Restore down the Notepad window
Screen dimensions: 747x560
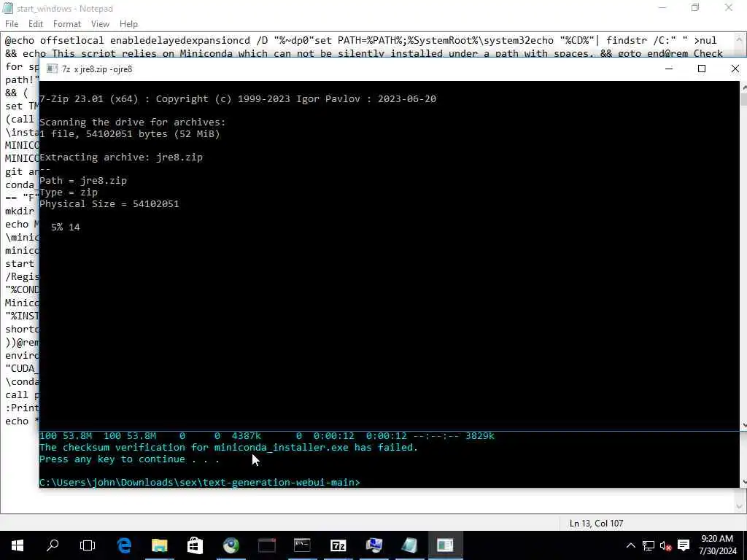pyautogui.click(x=695, y=7)
